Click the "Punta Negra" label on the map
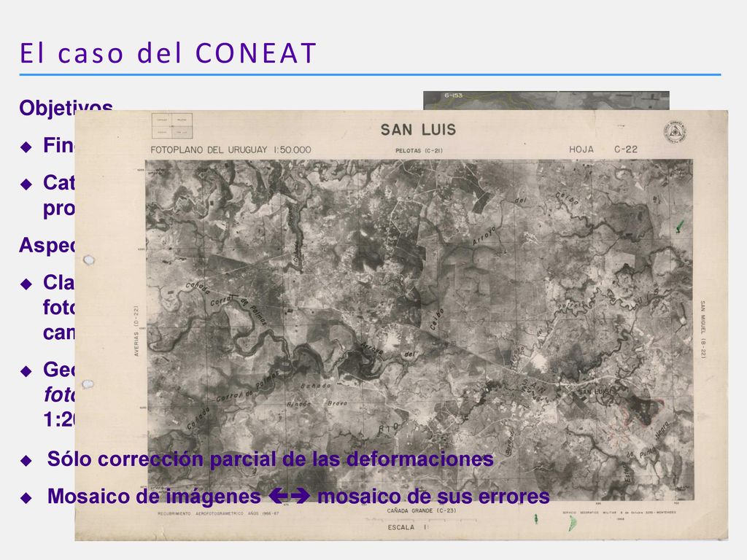Screen dimensions: 747x560 (x=653, y=440)
